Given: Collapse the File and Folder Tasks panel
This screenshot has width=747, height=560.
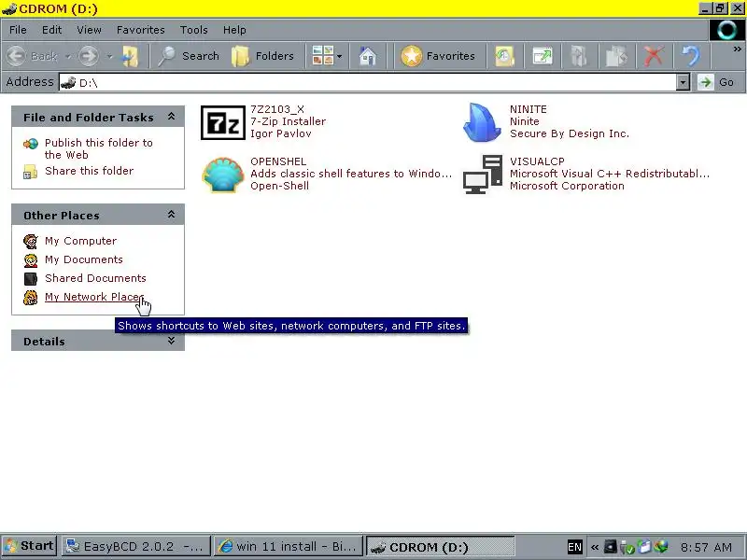Looking at the screenshot, I should tap(171, 117).
